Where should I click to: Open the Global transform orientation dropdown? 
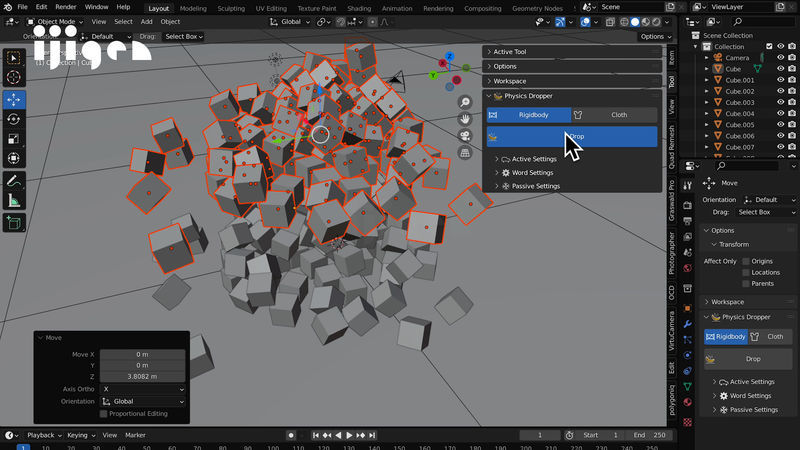tap(290, 22)
